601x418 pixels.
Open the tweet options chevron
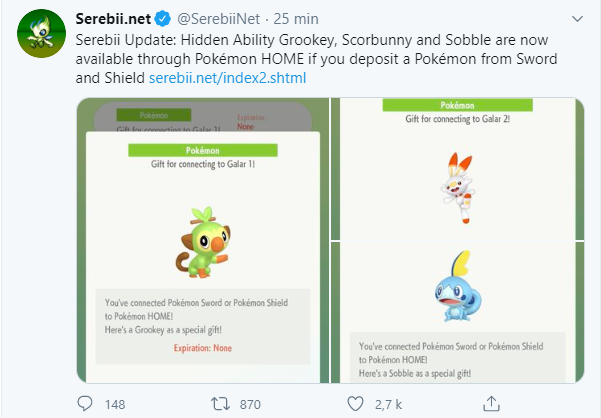coord(579,19)
